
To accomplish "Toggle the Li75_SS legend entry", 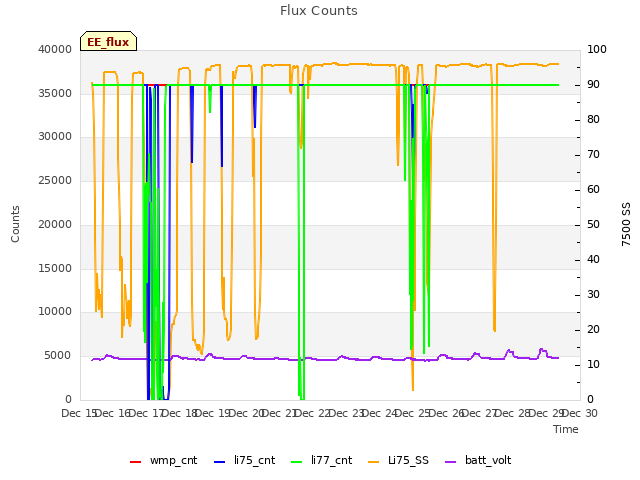I will 398,460.
